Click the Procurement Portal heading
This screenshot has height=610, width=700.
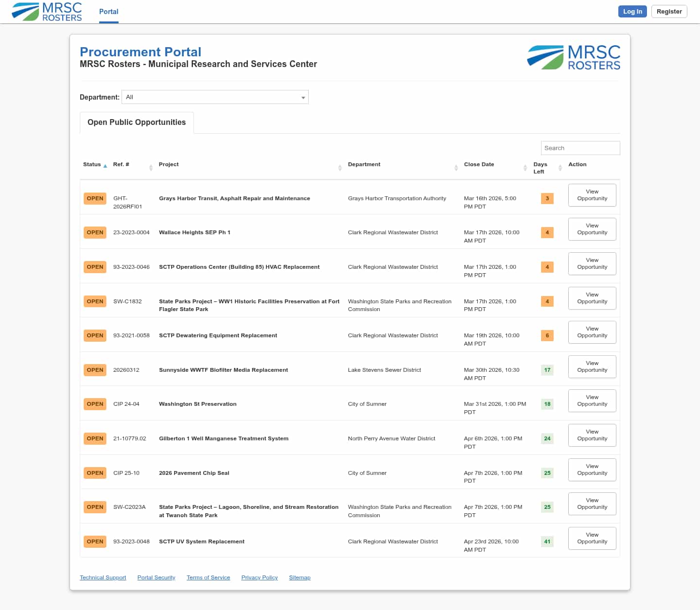tap(140, 52)
